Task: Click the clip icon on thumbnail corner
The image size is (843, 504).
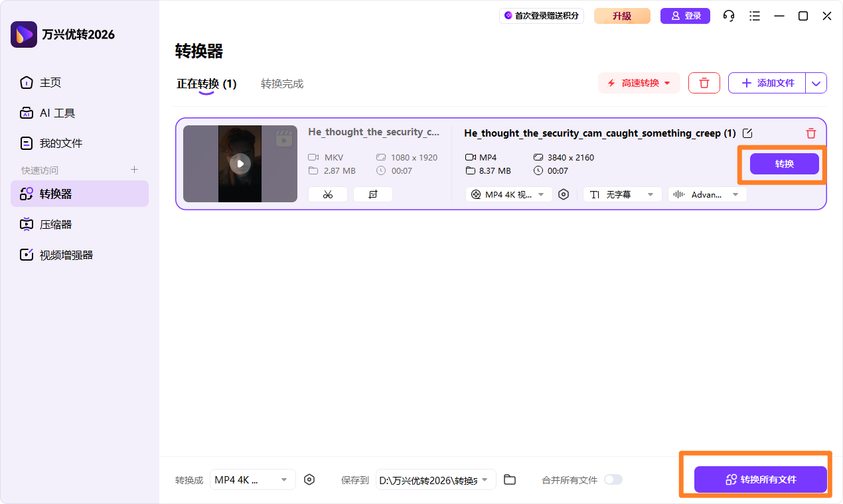Action: [284, 139]
